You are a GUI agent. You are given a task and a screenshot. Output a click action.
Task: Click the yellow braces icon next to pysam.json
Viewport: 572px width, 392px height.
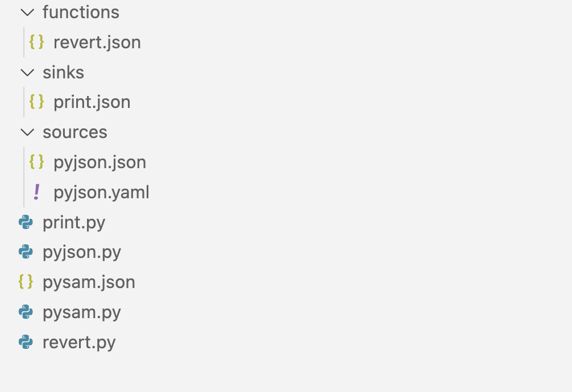pos(26,282)
